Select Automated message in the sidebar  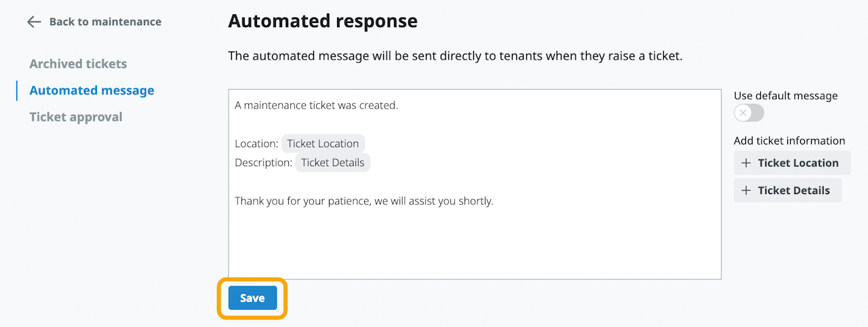[x=92, y=90]
